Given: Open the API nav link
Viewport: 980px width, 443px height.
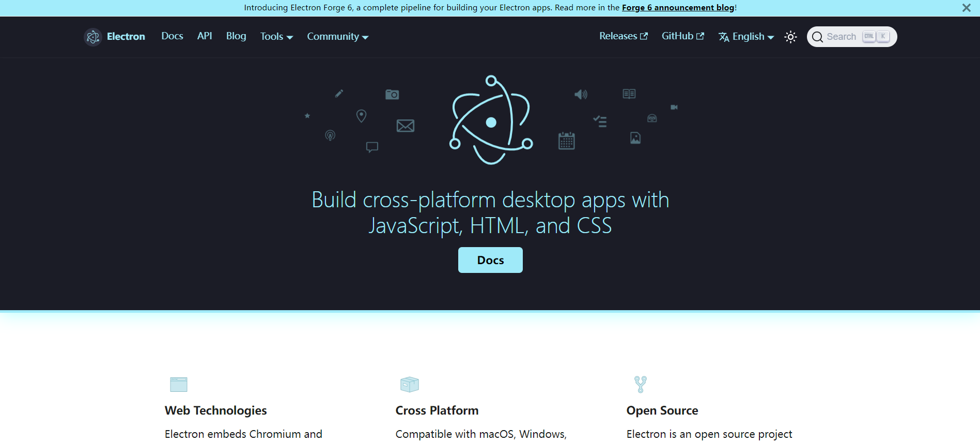Looking at the screenshot, I should (205, 36).
